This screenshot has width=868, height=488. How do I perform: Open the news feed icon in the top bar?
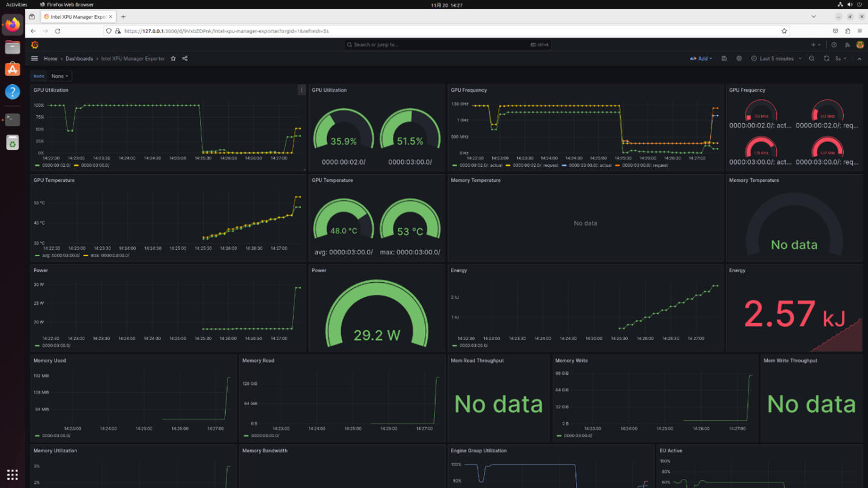847,45
